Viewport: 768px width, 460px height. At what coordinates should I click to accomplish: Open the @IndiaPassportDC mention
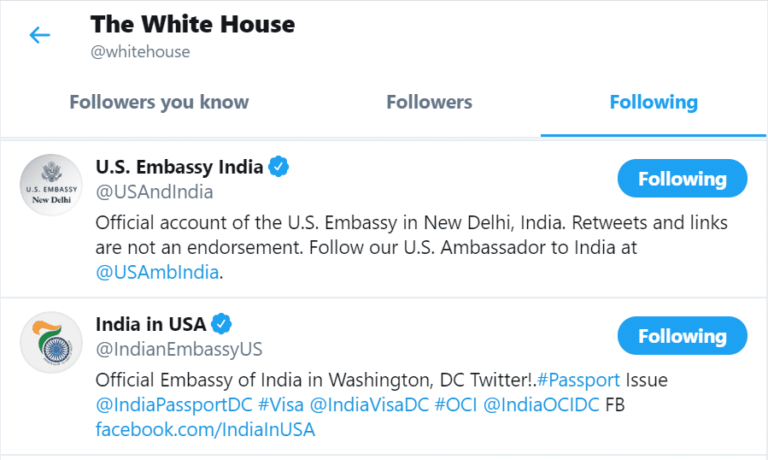[x=173, y=405]
